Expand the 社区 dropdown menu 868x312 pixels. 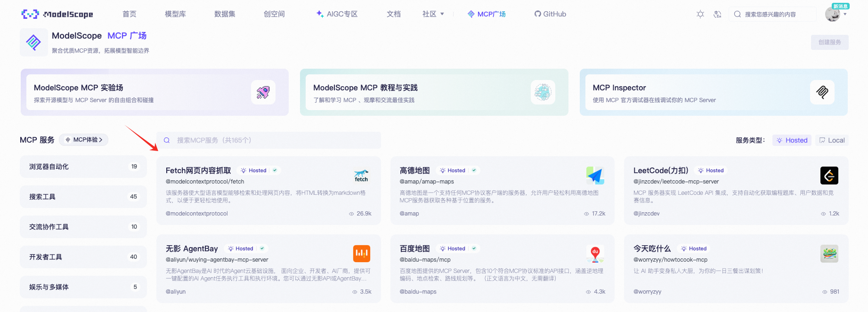coord(433,14)
